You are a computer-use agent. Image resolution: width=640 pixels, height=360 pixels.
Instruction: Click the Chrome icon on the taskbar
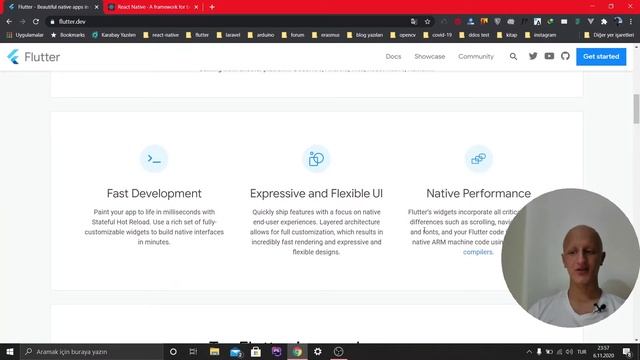point(297,351)
